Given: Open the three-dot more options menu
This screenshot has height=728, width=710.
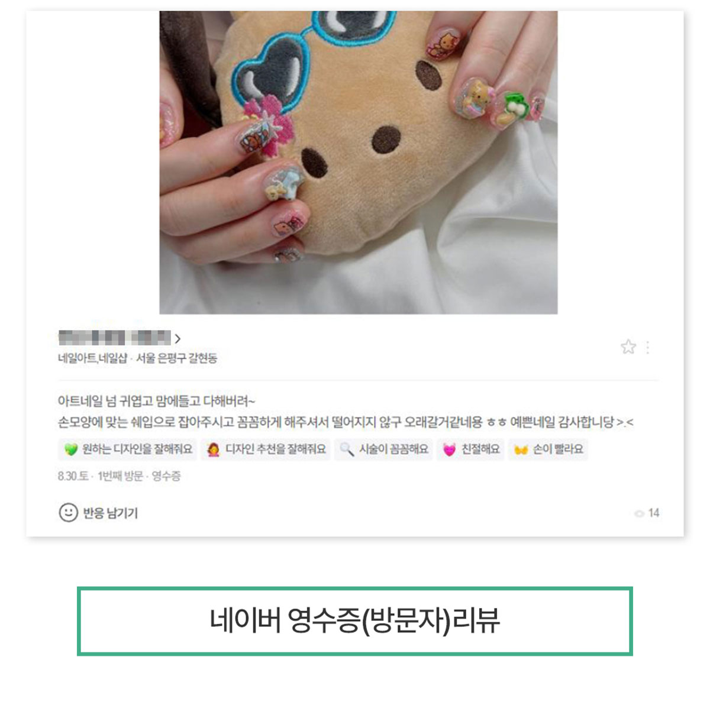Looking at the screenshot, I should [648, 347].
